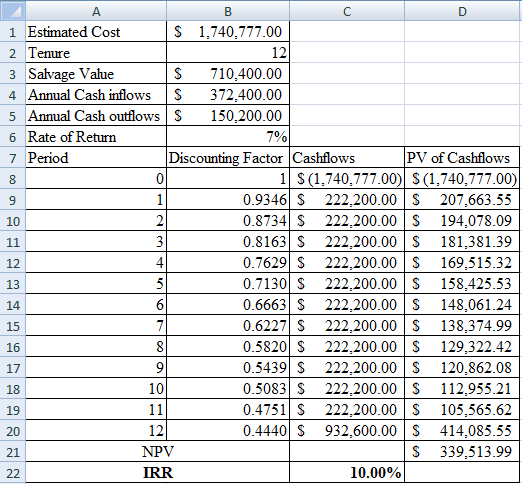Click the 'Cashflows' header cell

[x=347, y=158]
